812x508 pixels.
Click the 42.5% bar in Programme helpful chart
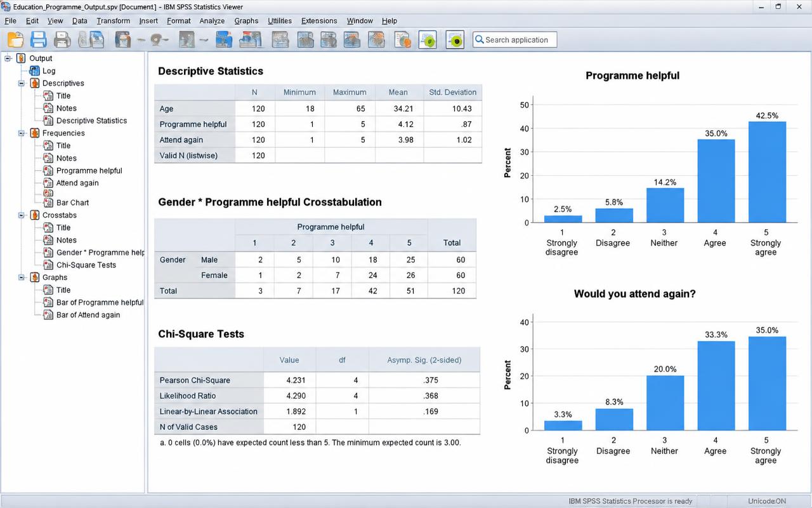point(766,172)
